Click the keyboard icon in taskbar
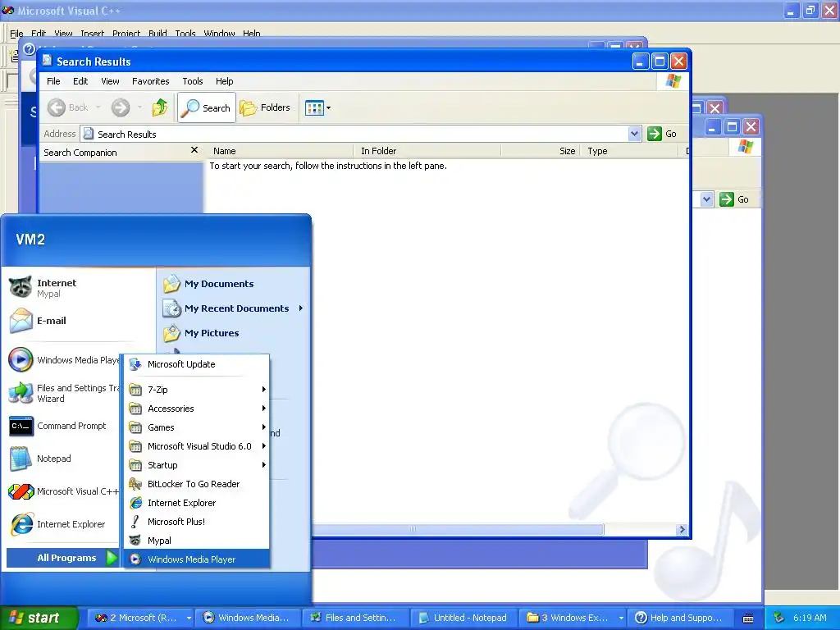Image resolution: width=840 pixels, height=630 pixels. (x=748, y=619)
